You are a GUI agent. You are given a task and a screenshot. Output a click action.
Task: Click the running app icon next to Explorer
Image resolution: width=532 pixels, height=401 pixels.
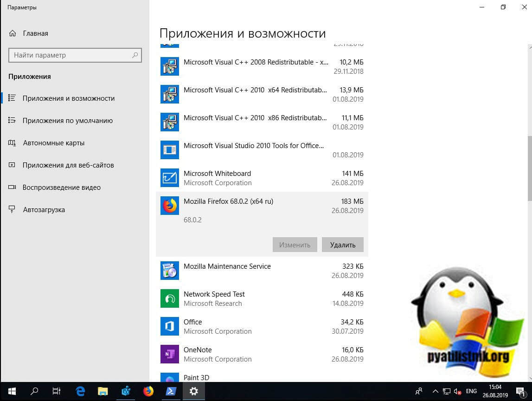click(126, 391)
